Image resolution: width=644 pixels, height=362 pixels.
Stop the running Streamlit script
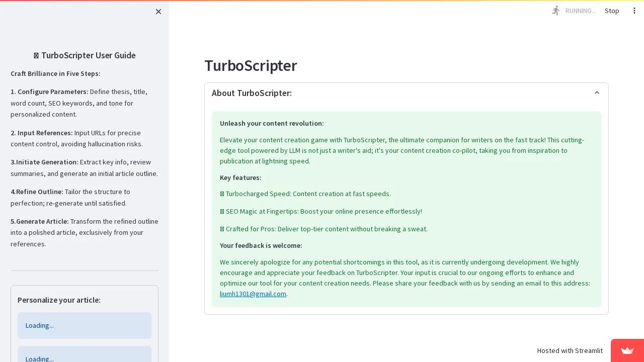(612, 11)
